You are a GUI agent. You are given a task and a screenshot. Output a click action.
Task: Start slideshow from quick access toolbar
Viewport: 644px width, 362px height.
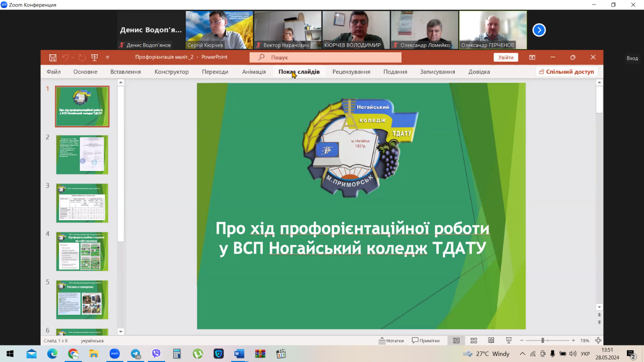94,57
